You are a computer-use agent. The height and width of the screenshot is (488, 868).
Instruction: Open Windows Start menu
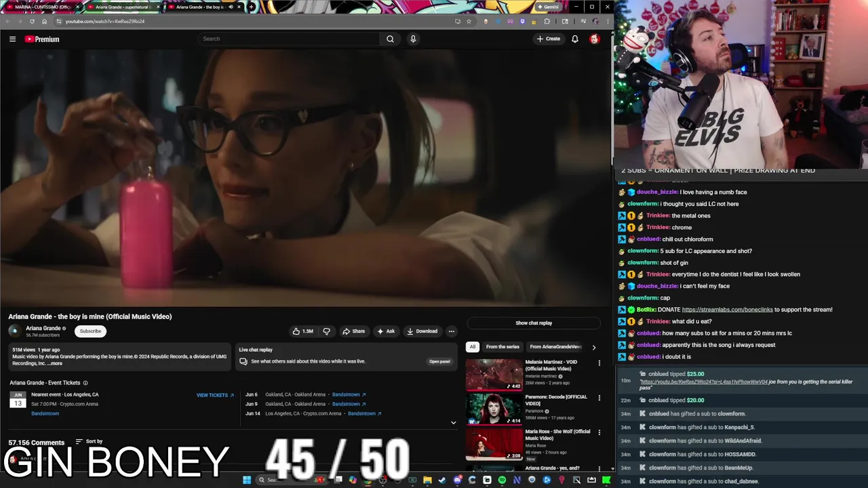tap(247, 480)
